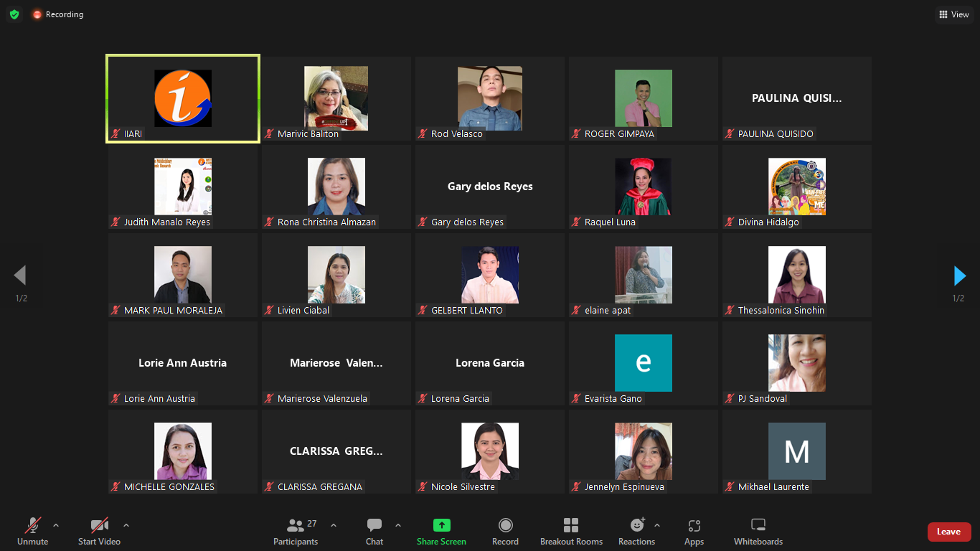Expand the arrow next to Participants

(x=334, y=525)
